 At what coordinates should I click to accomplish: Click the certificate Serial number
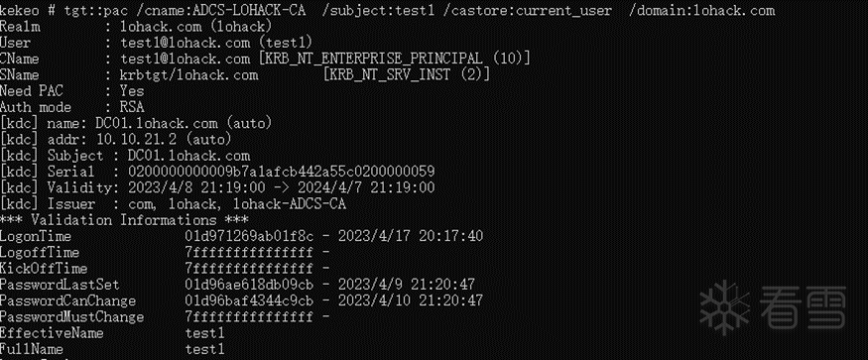pos(281,172)
